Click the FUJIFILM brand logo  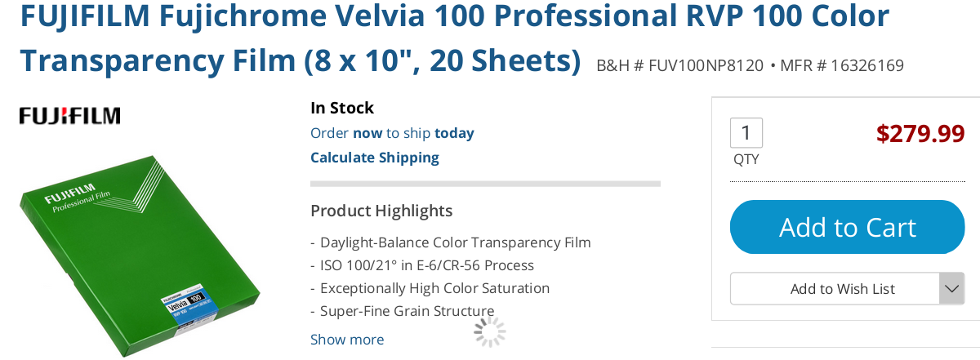[x=70, y=116]
